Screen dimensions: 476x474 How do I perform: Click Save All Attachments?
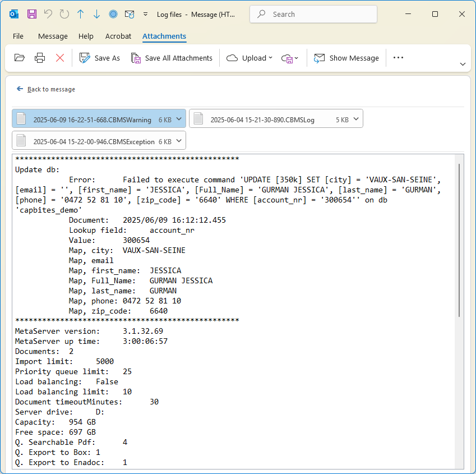tap(172, 58)
